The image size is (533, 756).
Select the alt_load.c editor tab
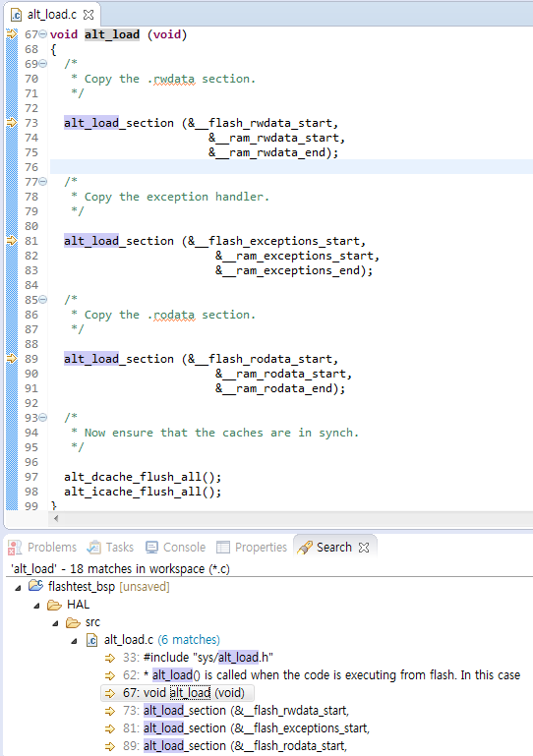coord(51,15)
